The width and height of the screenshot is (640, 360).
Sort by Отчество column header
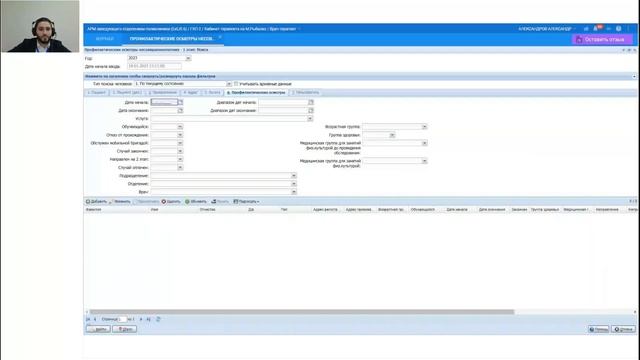(207, 209)
